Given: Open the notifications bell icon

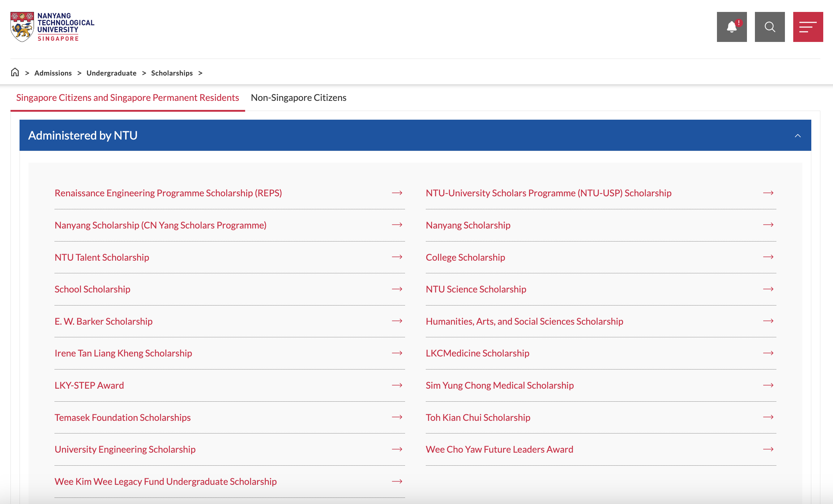Looking at the screenshot, I should pyautogui.click(x=732, y=27).
